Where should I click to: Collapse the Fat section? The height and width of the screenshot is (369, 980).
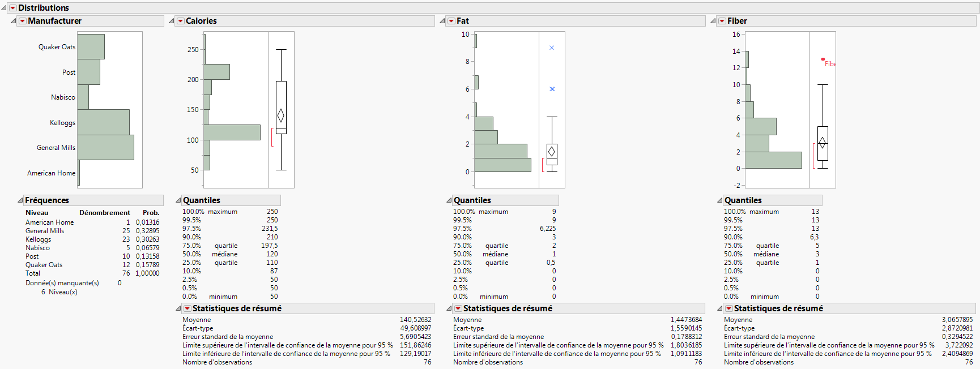click(x=442, y=21)
